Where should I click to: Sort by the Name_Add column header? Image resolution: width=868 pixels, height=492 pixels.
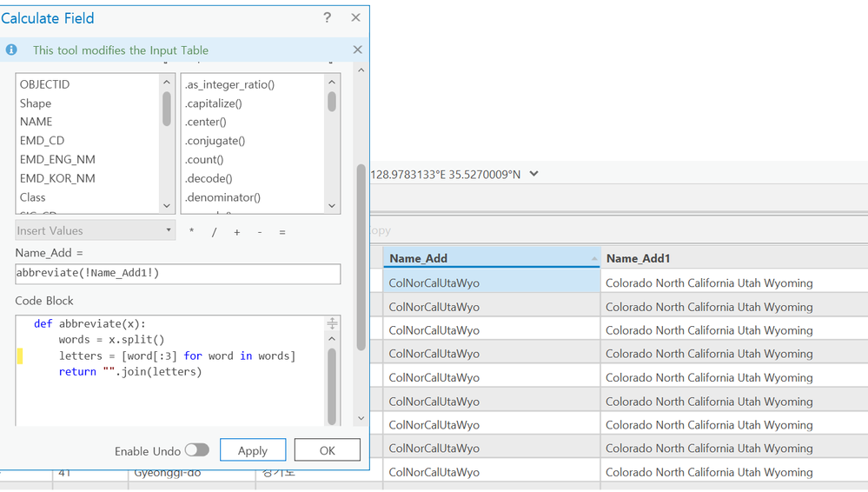[x=491, y=258]
